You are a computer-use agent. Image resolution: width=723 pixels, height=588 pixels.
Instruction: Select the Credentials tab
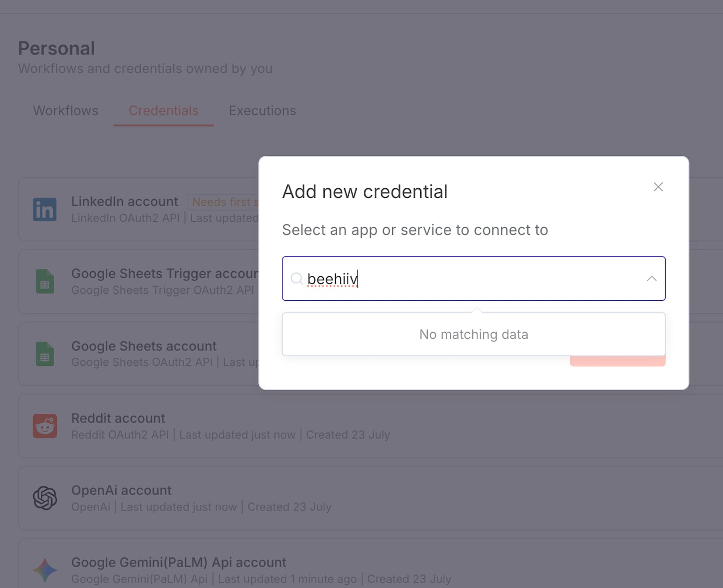[163, 111]
